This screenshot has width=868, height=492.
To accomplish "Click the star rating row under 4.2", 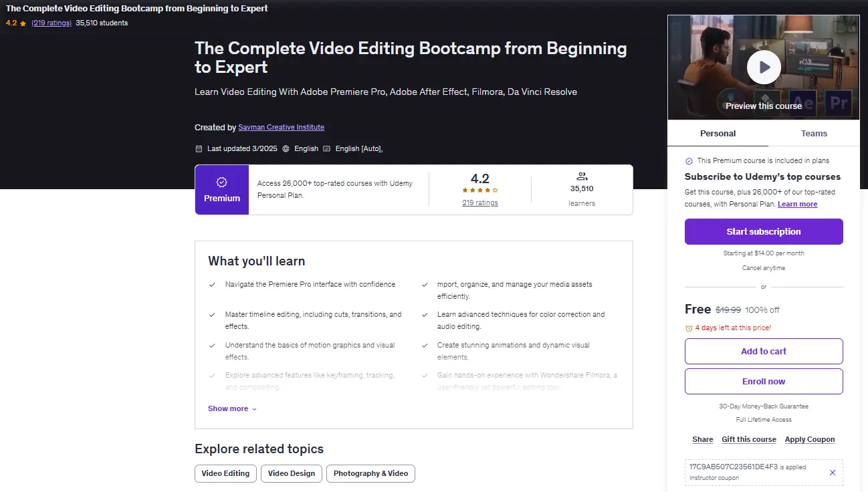I will [480, 191].
